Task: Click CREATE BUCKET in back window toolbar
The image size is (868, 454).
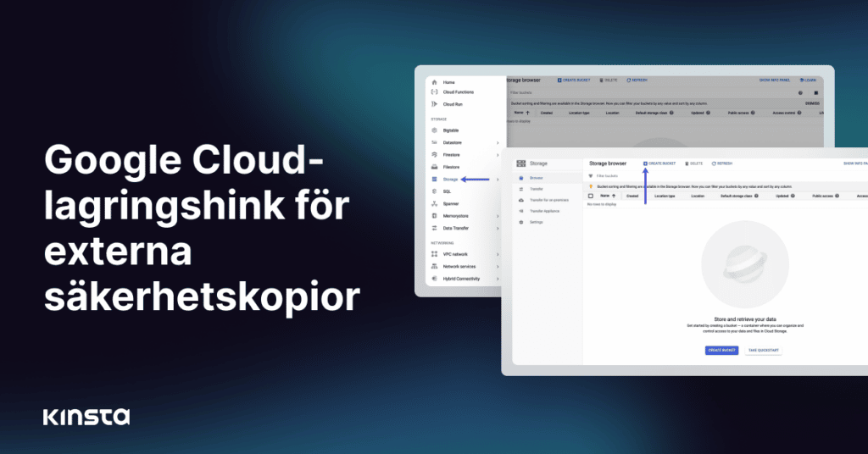Action: (574, 80)
